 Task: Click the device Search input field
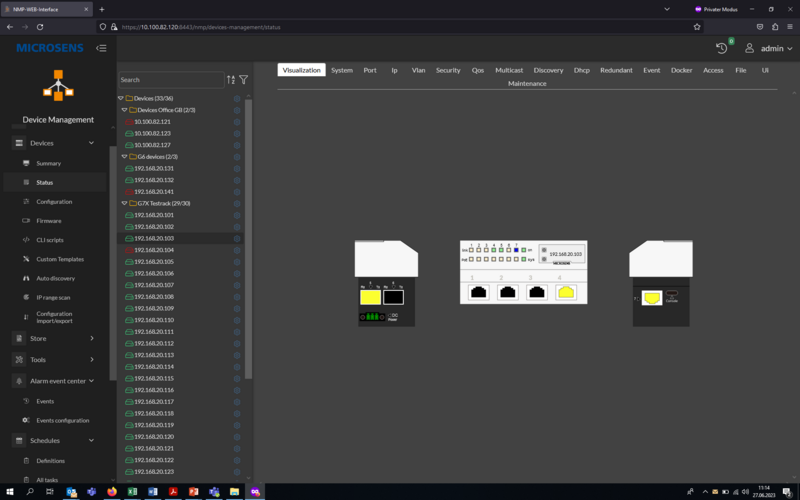click(x=170, y=80)
